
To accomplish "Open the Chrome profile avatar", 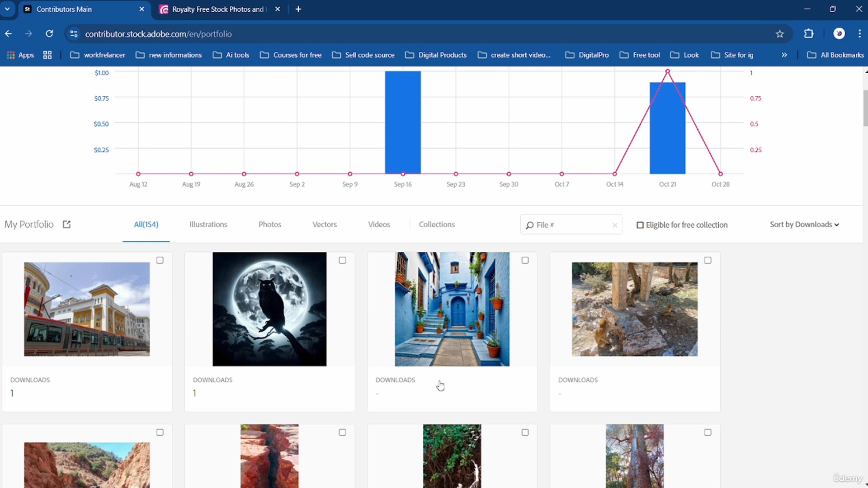I will (839, 34).
